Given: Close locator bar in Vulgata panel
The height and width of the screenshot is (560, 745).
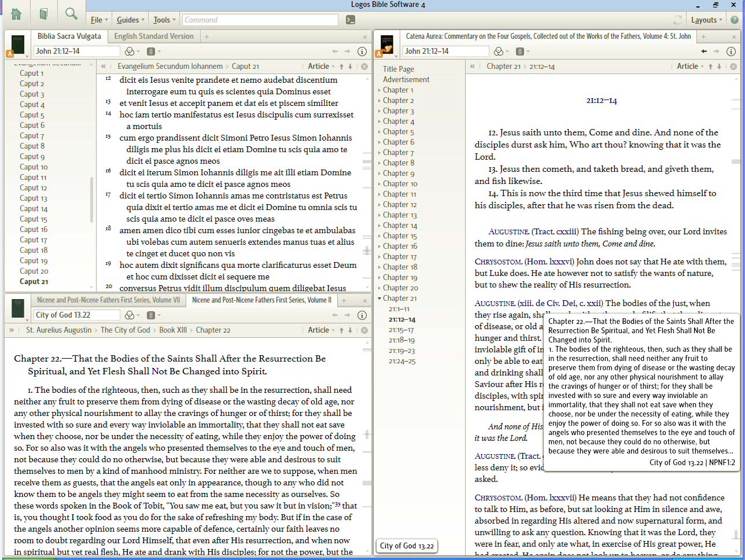Looking at the screenshot, I should tap(364, 67).
